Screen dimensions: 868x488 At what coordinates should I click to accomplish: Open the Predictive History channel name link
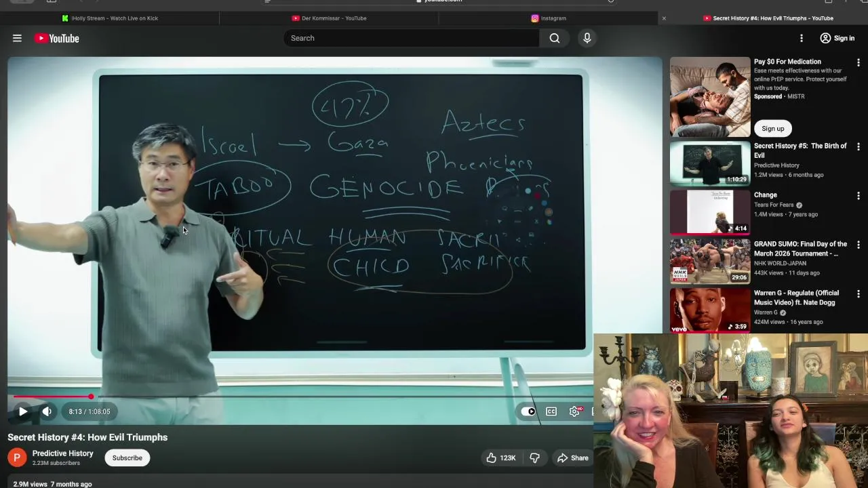[x=62, y=453]
